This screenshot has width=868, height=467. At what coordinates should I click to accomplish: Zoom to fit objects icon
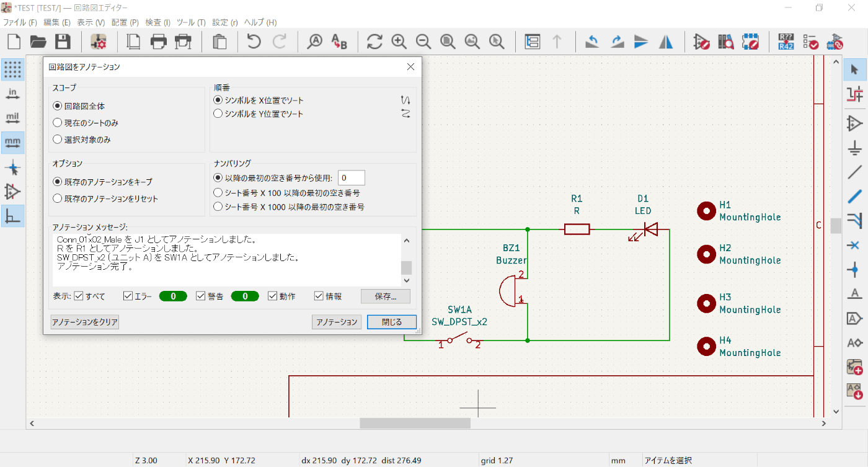[x=472, y=42]
